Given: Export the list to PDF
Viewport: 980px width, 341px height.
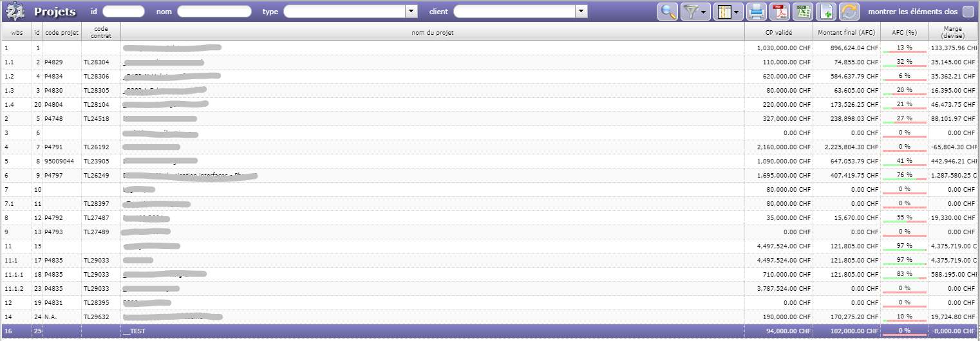Looking at the screenshot, I should click(780, 12).
